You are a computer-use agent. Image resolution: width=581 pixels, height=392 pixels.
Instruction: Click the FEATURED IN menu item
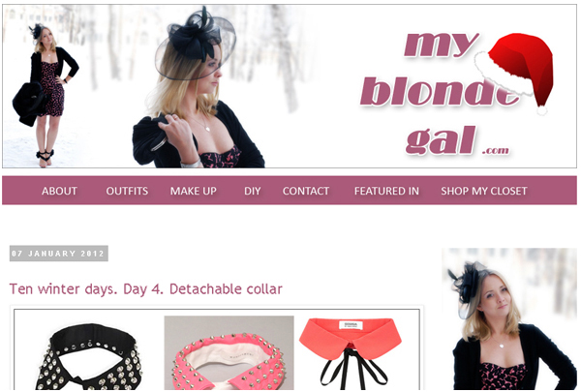coord(386,191)
